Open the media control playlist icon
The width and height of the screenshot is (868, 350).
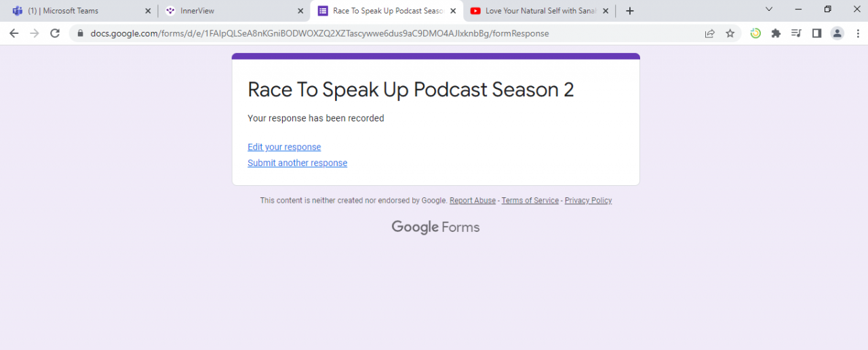point(796,33)
